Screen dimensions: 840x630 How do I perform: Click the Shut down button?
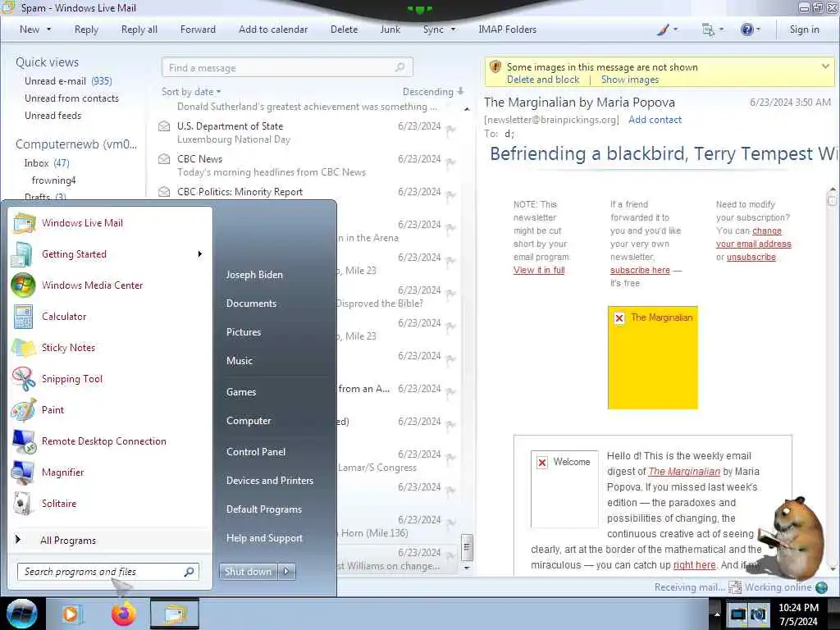coord(249,572)
